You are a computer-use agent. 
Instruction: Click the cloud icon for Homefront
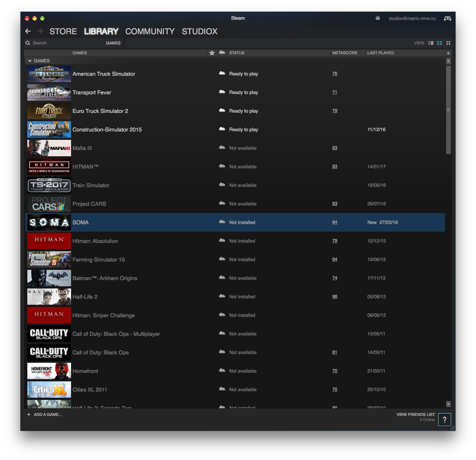pos(222,370)
